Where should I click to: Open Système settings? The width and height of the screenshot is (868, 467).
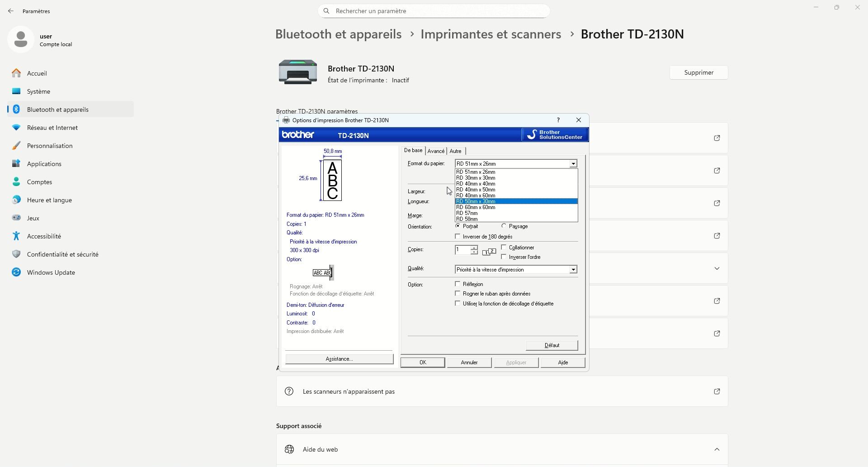coord(71,91)
